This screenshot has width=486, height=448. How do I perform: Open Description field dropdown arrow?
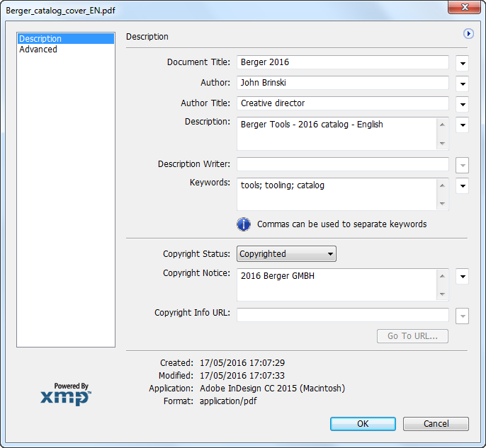coord(462,125)
